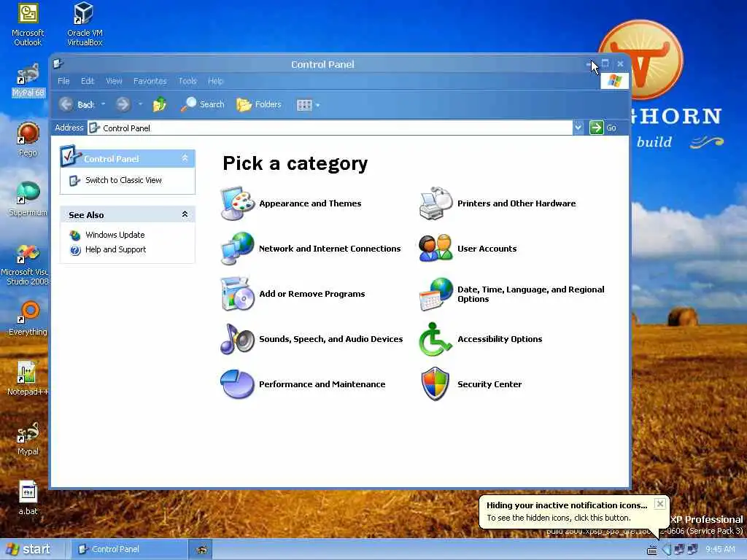This screenshot has width=747, height=560.
Task: Open Appearance and Themes category icon
Action: pos(238,203)
